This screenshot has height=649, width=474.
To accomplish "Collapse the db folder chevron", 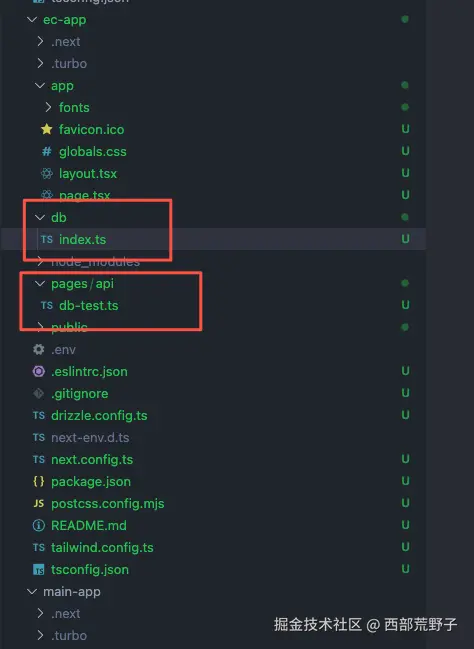I will point(40,217).
